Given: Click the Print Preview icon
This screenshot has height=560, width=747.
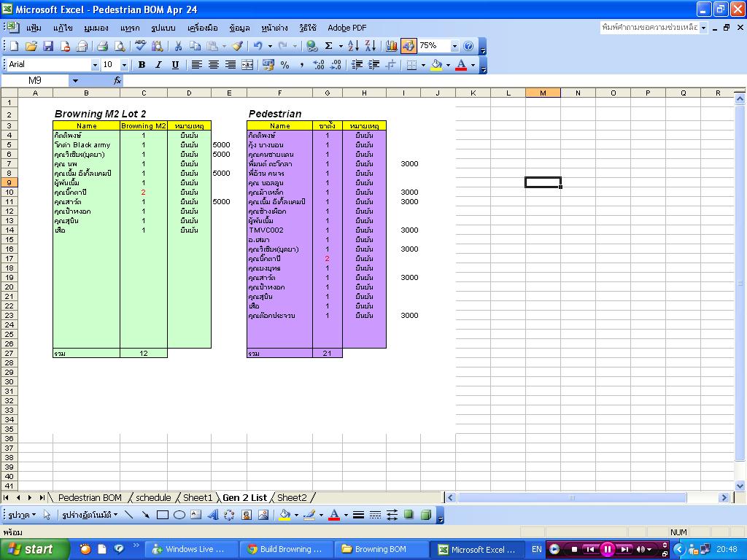Looking at the screenshot, I should click(119, 46).
